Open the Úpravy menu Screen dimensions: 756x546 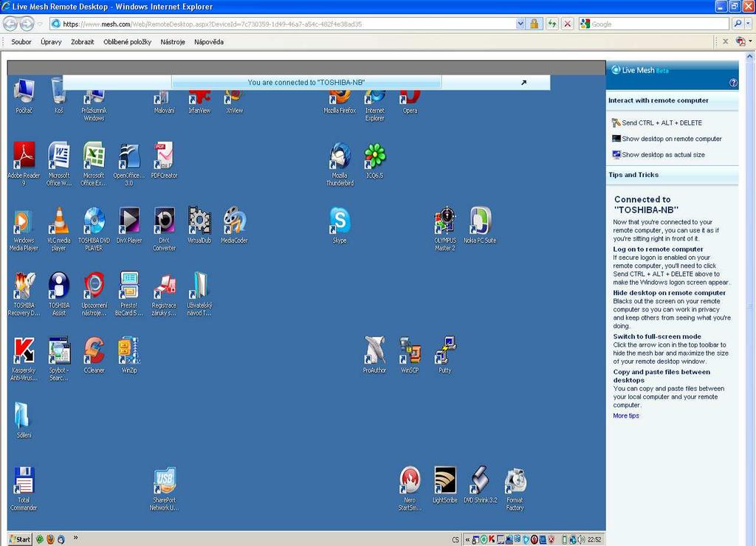click(51, 42)
